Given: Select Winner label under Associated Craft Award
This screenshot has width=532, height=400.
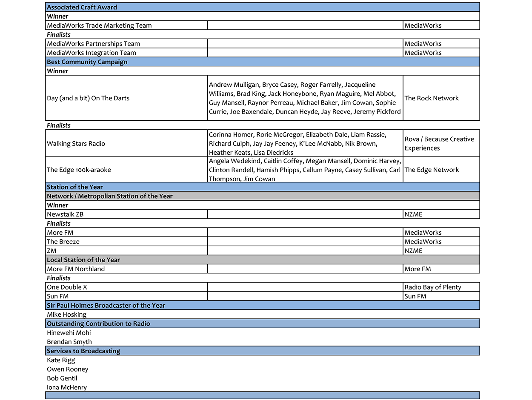Looking at the screenshot, I should click(x=57, y=16).
